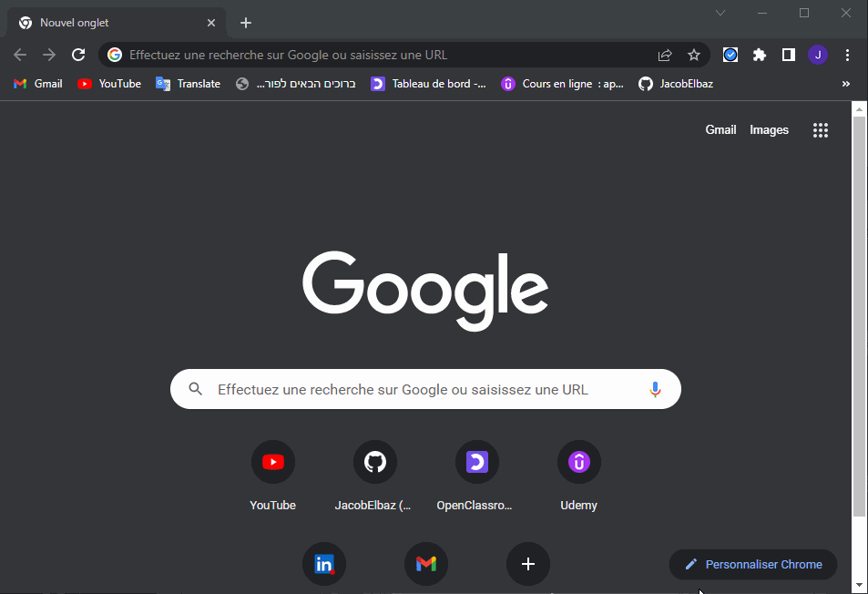Expand the hidden bookmarks chevron
Image resolution: width=868 pixels, height=594 pixels.
point(846,84)
